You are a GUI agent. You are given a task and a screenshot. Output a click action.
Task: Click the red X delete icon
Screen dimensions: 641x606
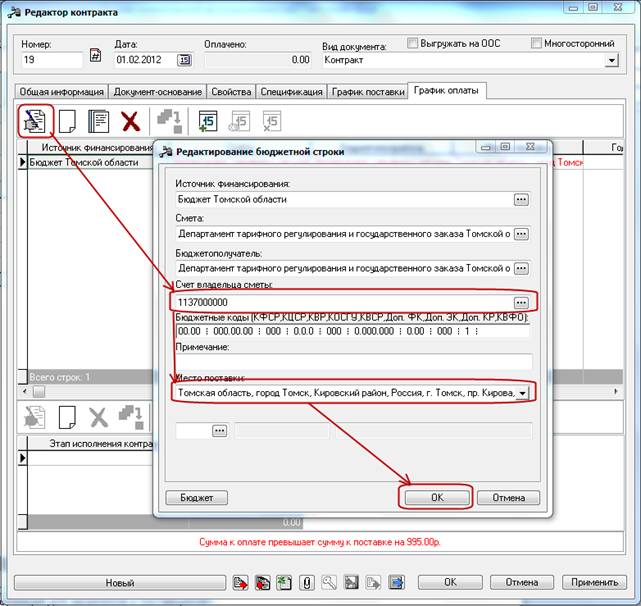tap(130, 122)
